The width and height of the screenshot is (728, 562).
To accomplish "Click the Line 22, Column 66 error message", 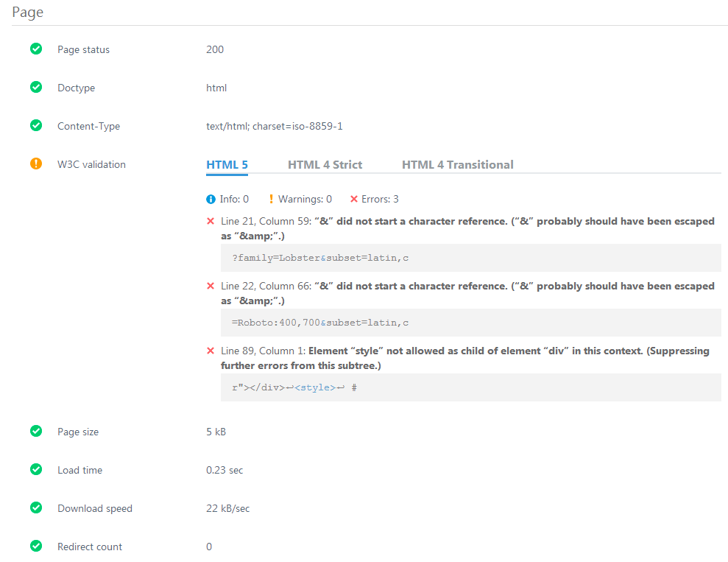I will pos(467,293).
